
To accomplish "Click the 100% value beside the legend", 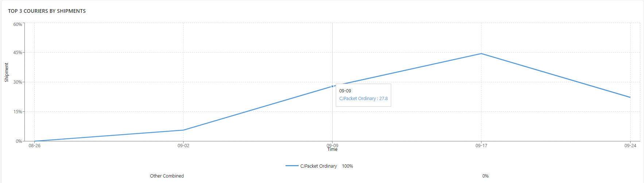I will pyautogui.click(x=348, y=166).
